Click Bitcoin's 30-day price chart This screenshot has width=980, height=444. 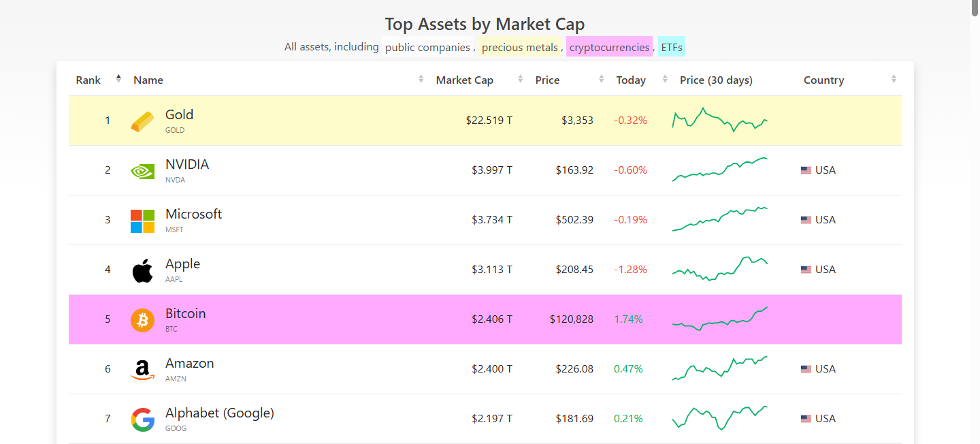pyautogui.click(x=720, y=318)
